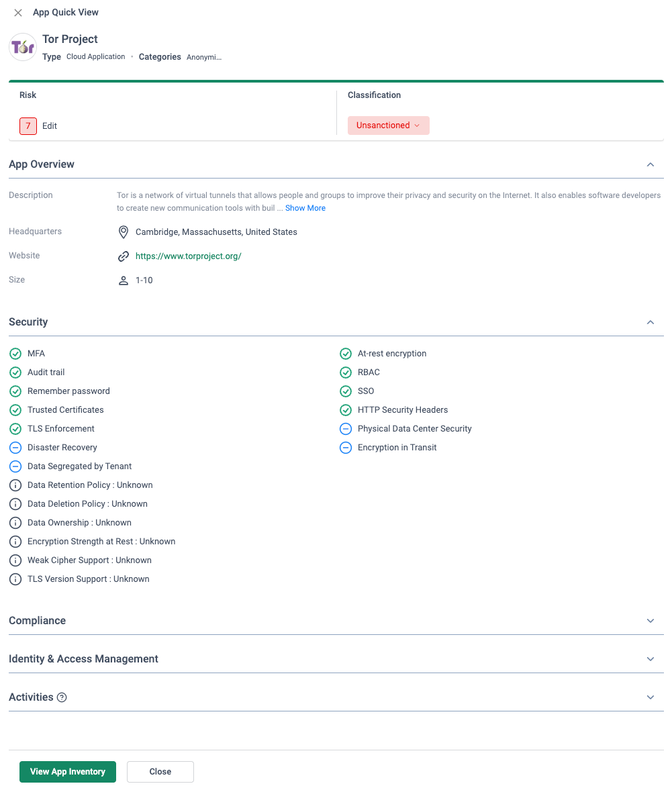Click the 1-10 size value

144,281
